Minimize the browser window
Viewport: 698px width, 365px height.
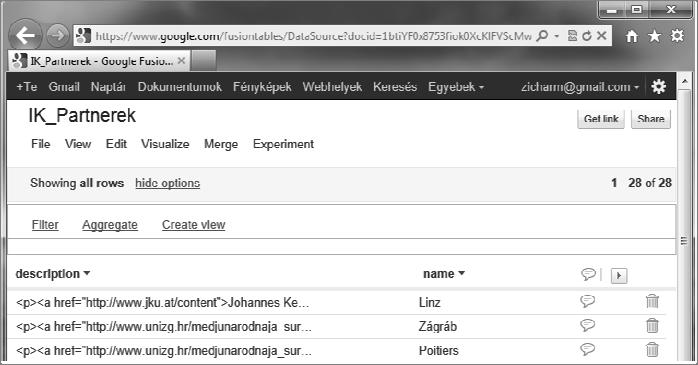click(x=613, y=10)
